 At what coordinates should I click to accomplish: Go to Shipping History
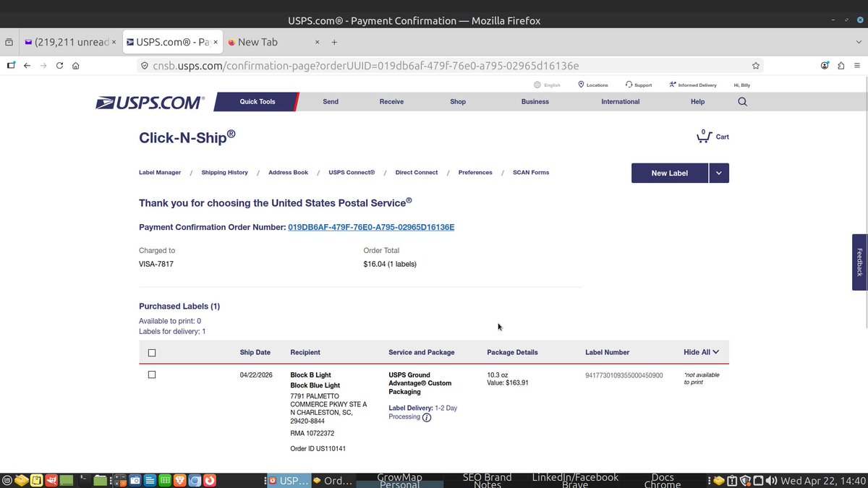pos(224,173)
